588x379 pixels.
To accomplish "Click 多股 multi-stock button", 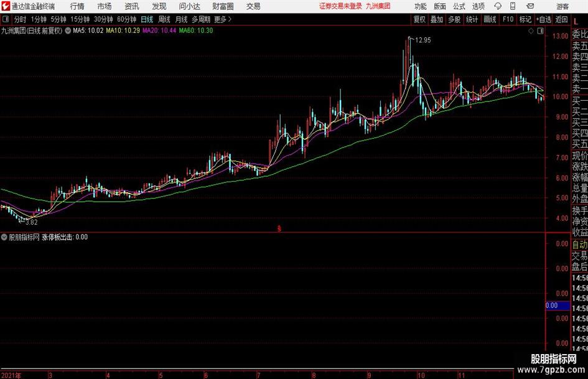I will coord(454,19).
